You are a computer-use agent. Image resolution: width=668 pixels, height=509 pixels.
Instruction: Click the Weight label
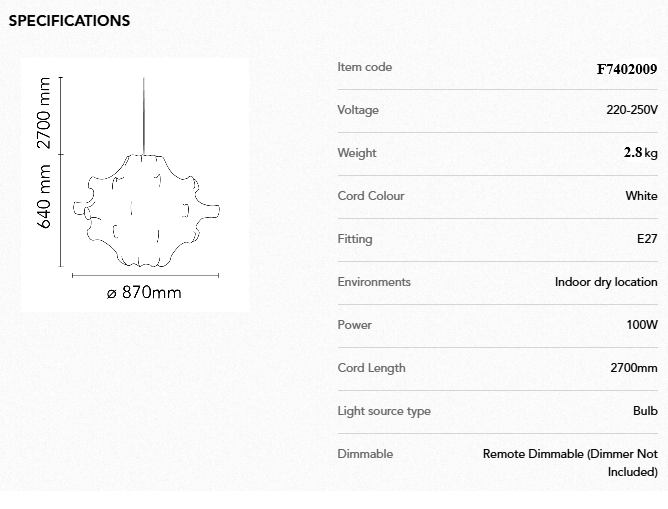click(x=357, y=153)
